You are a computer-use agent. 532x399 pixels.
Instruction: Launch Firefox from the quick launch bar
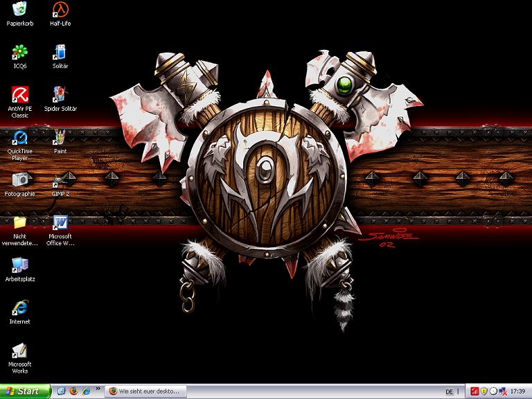click(x=73, y=391)
